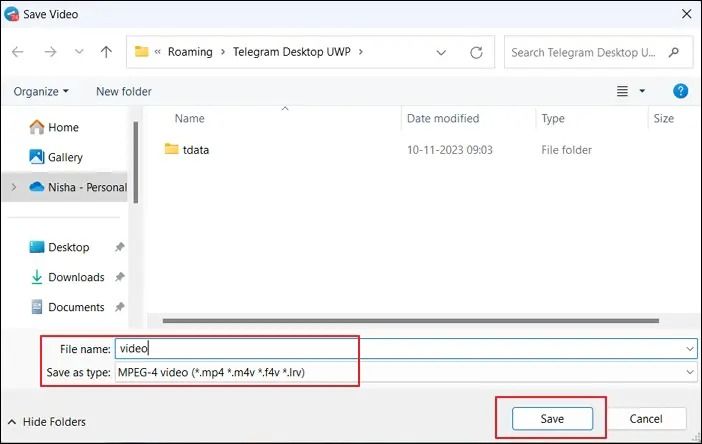Open Gallery in the navigation pane
702x444 pixels.
(x=65, y=157)
